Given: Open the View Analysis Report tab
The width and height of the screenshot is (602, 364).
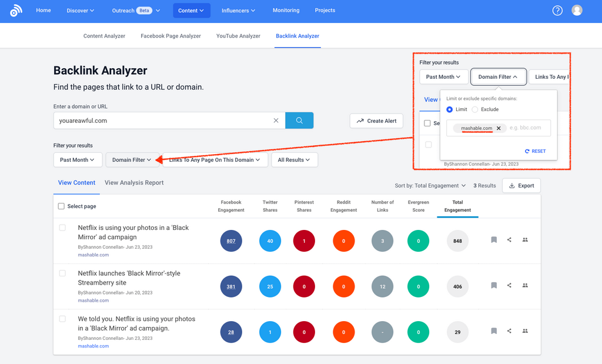Looking at the screenshot, I should click(134, 183).
